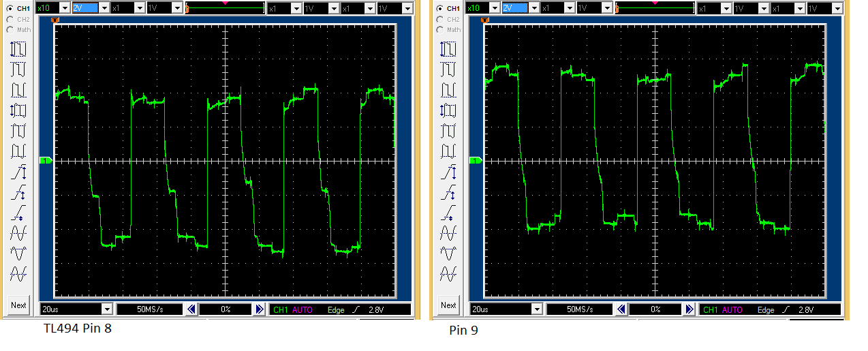Click the double right arrow in Pin 9 window
The image size is (868, 351).
[689, 309]
